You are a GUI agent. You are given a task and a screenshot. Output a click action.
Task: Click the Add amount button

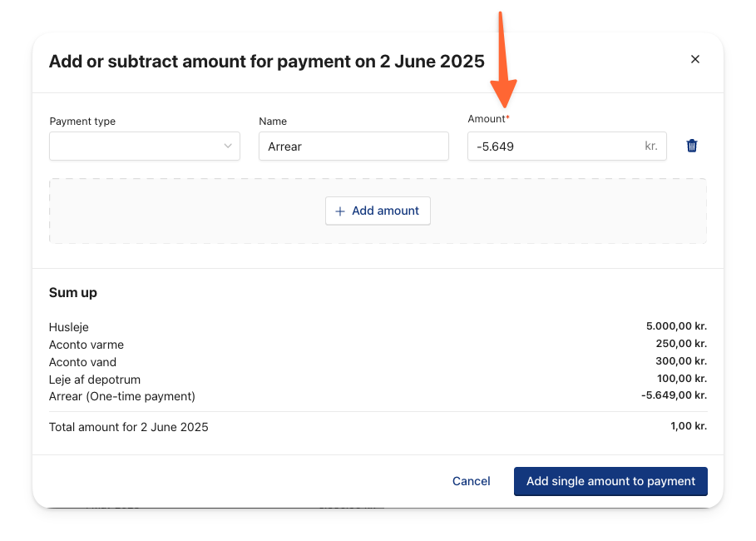378,211
